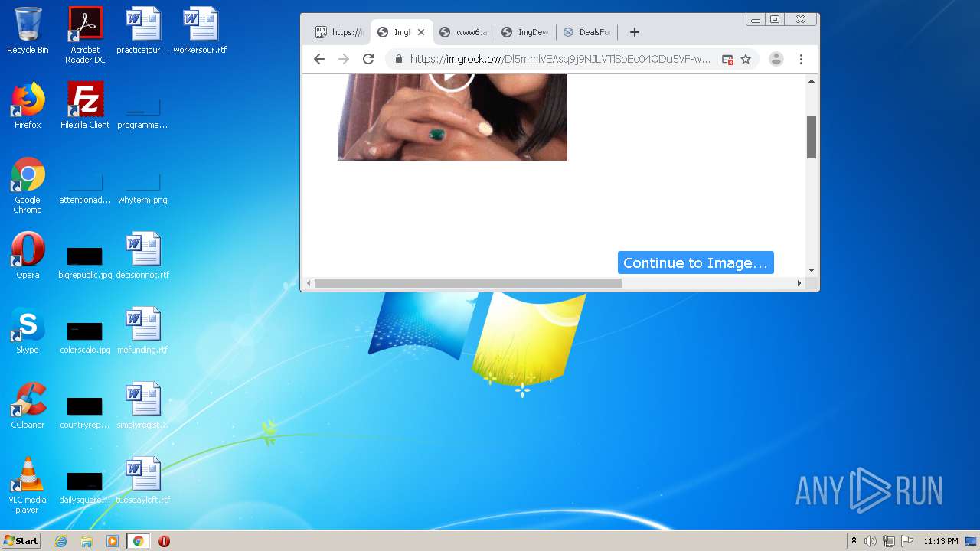Screen dimensions: 980x551
Task: Launch Skype desktop shortcut
Action: click(28, 331)
